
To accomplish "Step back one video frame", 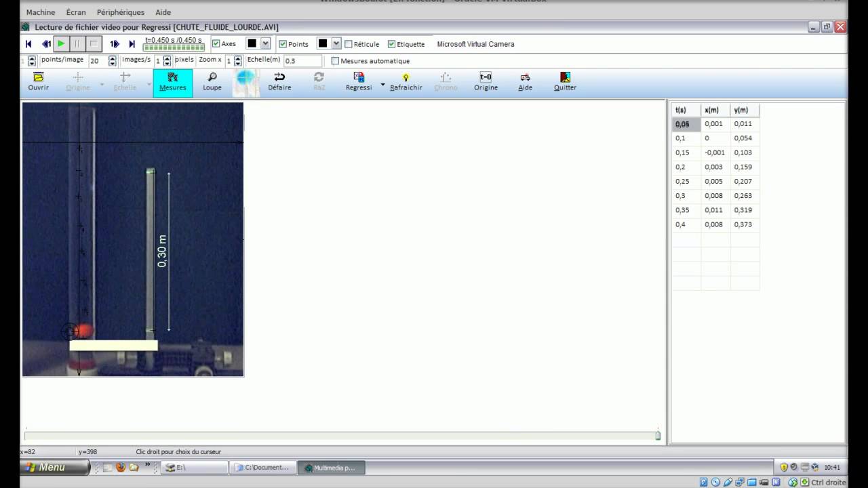I will [x=46, y=44].
